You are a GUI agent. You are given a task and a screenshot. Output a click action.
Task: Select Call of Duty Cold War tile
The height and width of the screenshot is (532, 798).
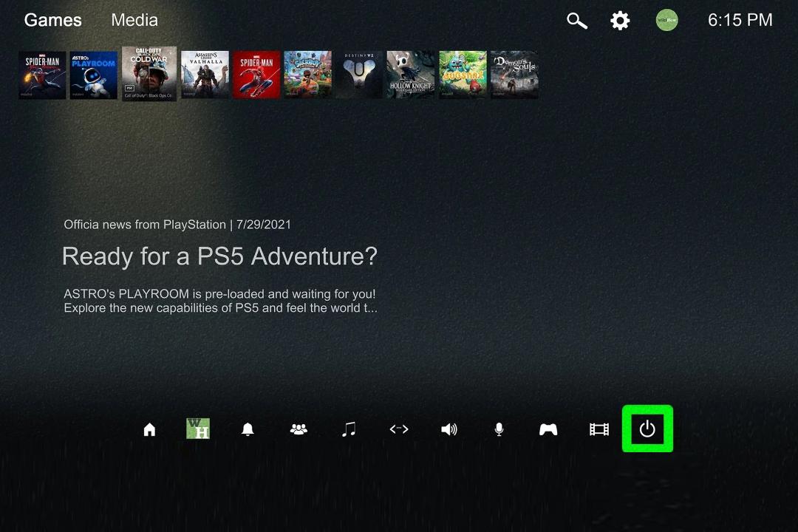[149, 74]
